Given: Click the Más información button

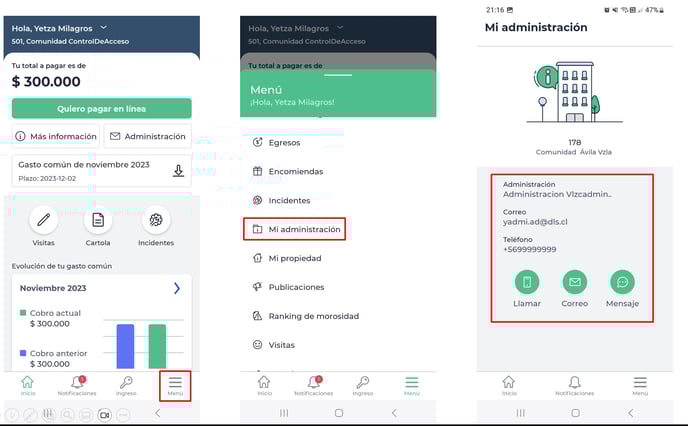Looking at the screenshot, I should pos(56,136).
